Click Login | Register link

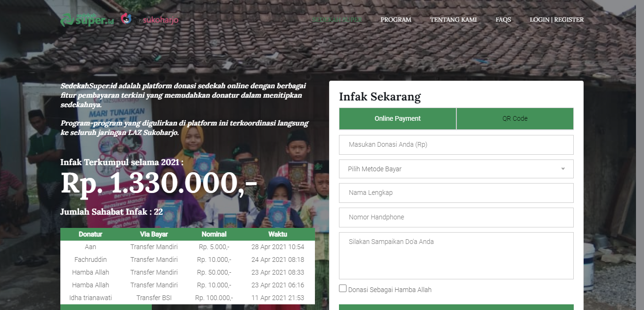pos(557,20)
